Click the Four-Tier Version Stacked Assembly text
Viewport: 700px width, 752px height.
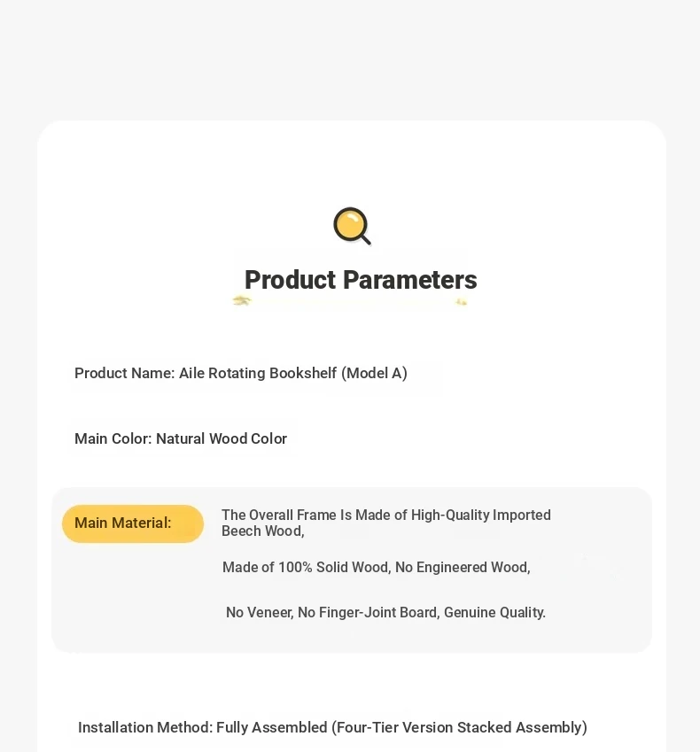tap(460, 727)
